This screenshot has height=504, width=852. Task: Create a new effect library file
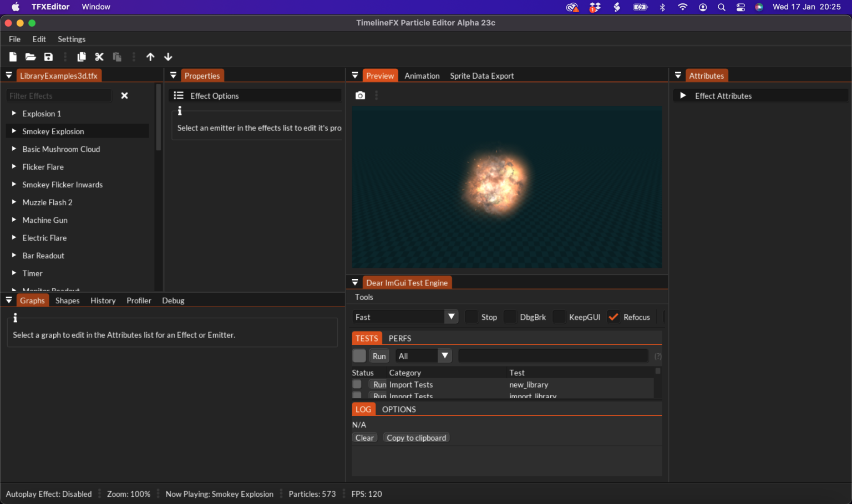[12, 57]
